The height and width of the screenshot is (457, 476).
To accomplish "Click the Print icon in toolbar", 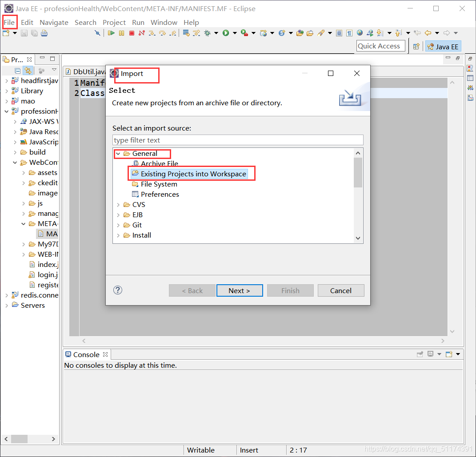I will pos(44,33).
